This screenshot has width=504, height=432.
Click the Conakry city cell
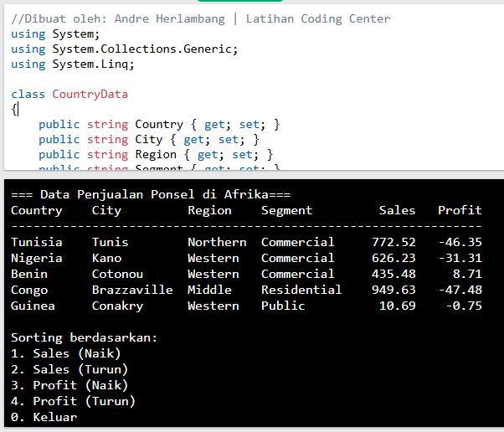click(x=118, y=306)
